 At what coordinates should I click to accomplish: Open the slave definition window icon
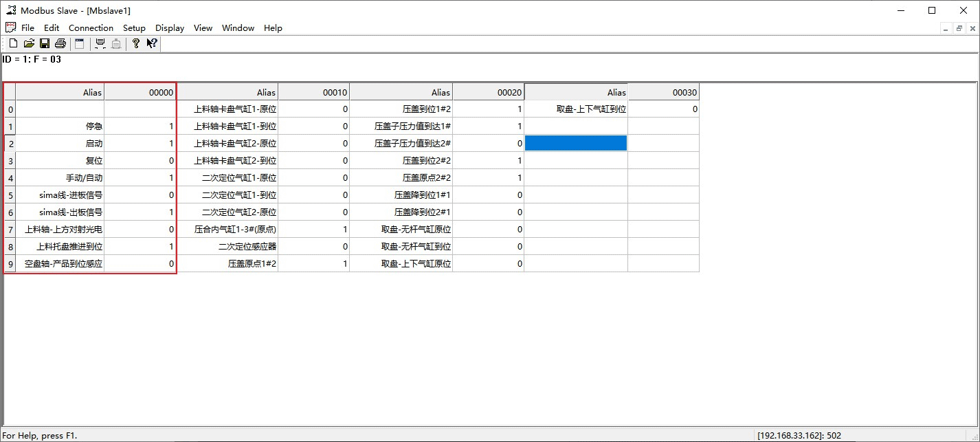click(x=80, y=44)
